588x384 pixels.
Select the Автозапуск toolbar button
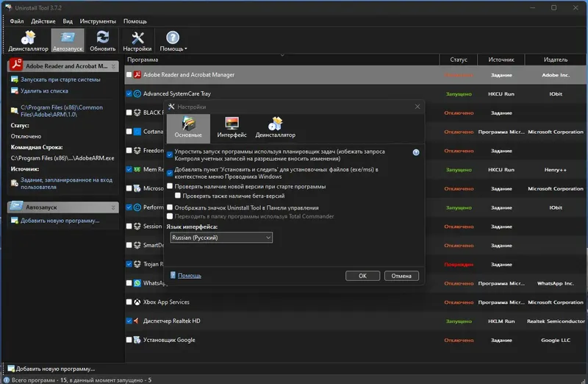point(68,41)
